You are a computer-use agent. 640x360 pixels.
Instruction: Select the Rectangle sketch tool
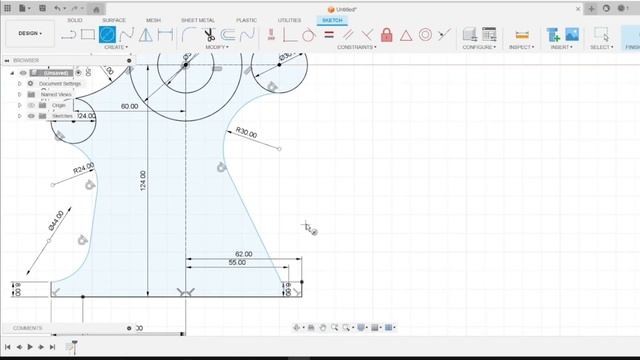coord(88,35)
